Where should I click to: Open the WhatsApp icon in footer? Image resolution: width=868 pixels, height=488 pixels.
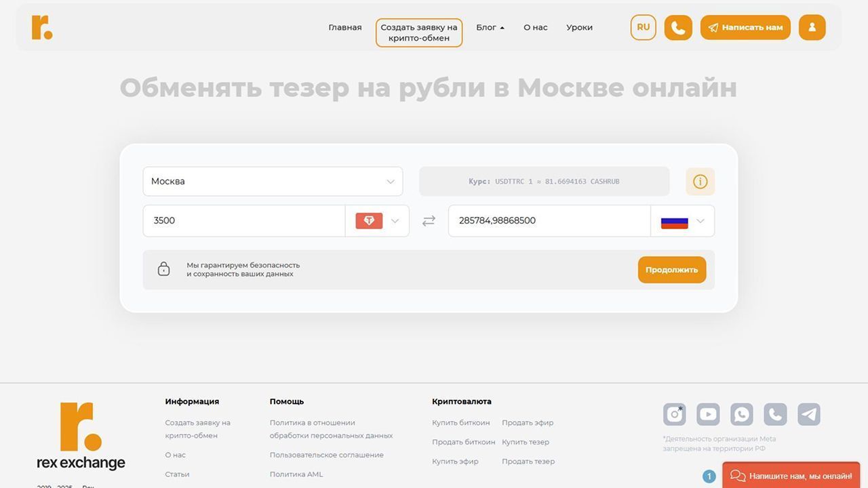click(x=742, y=414)
